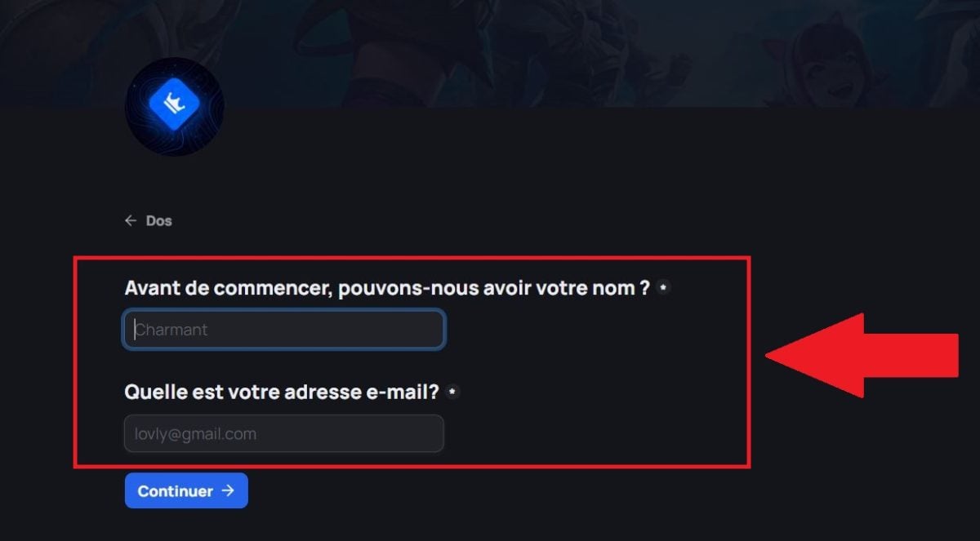The height and width of the screenshot is (541, 980).
Task: Click the blue diamond crown logo
Action: pos(174,106)
